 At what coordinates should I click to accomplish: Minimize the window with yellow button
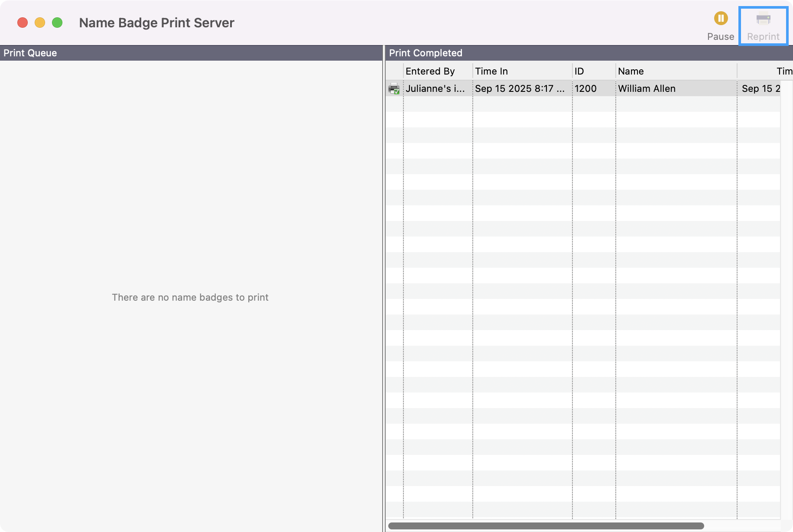(40, 23)
